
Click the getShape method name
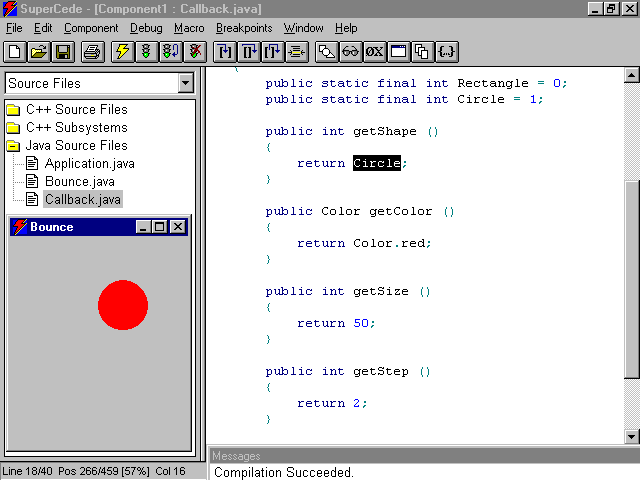(385, 131)
